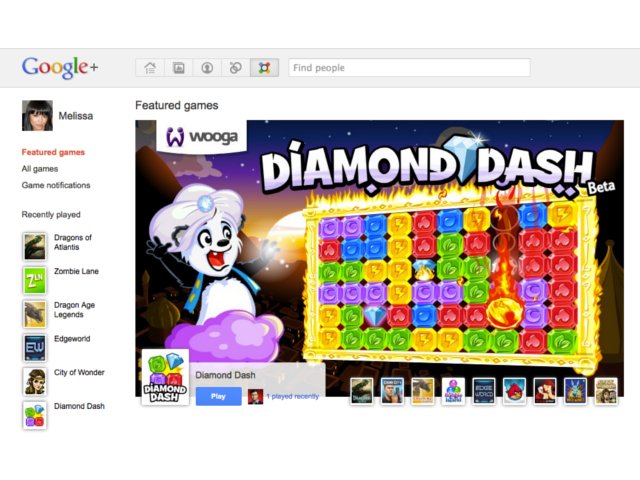Go to the Home stream icon
640x480 pixels.
coord(150,68)
